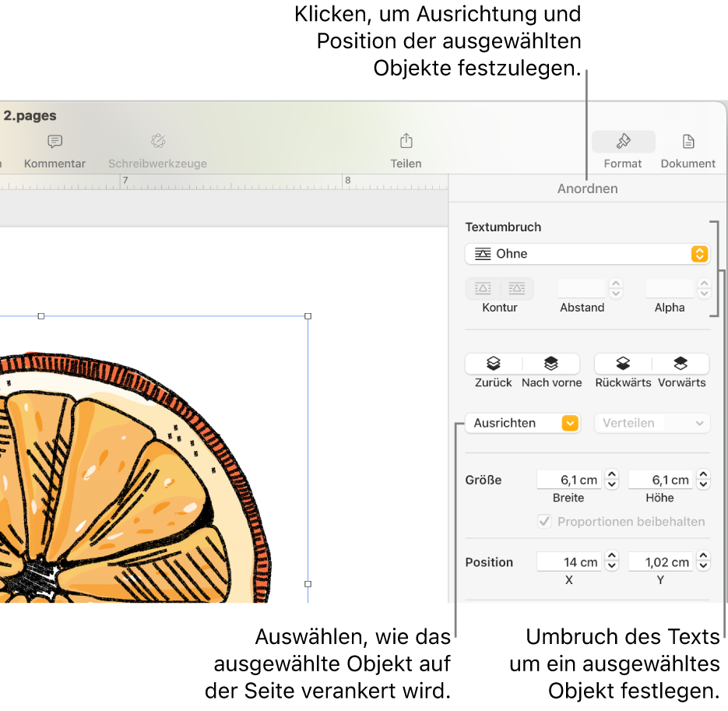Switch to the Anordnen tab
Image resolution: width=728 pixels, height=711 pixels.
pyautogui.click(x=587, y=188)
